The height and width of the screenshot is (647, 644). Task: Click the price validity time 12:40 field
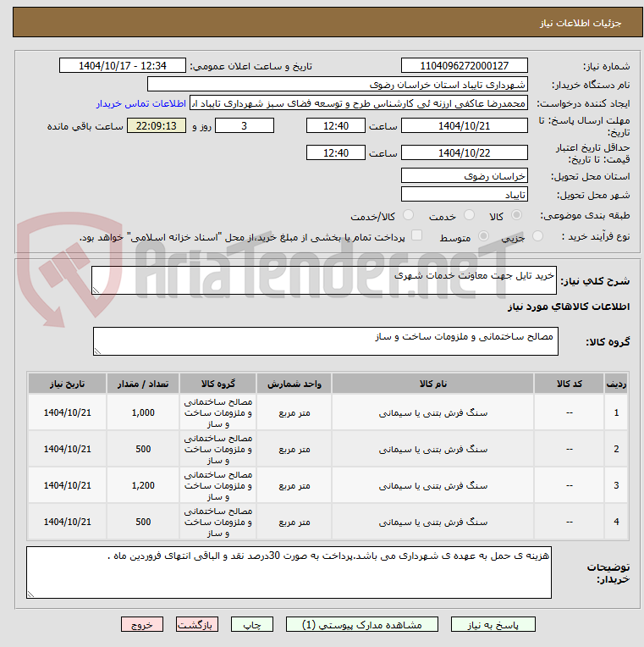[336, 152]
